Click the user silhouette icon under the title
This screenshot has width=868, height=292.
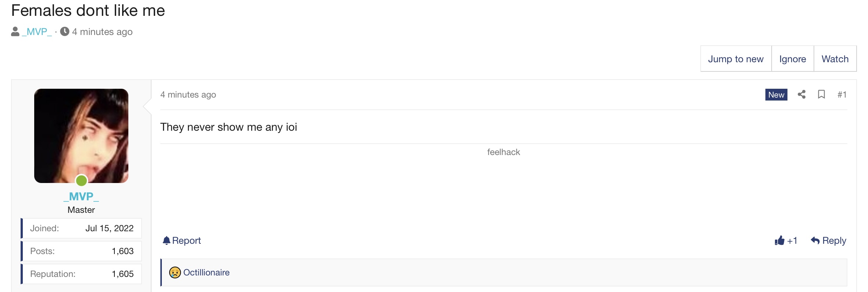[15, 32]
